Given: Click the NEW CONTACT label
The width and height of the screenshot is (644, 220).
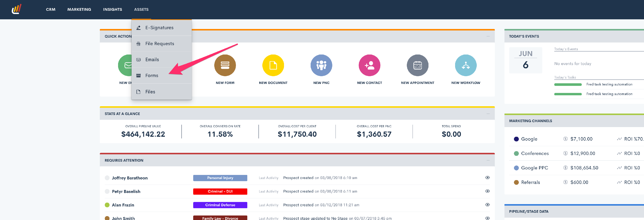Looking at the screenshot, I should coord(369,83).
